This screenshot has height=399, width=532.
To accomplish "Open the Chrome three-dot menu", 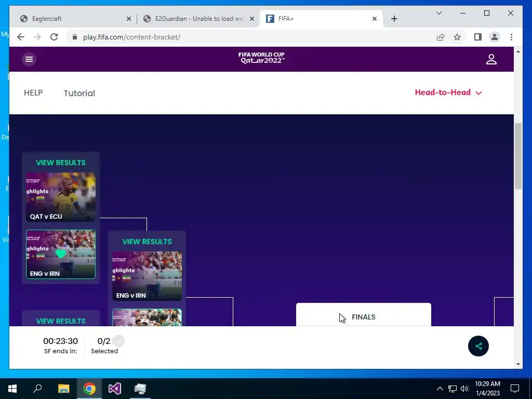I will 511,37.
